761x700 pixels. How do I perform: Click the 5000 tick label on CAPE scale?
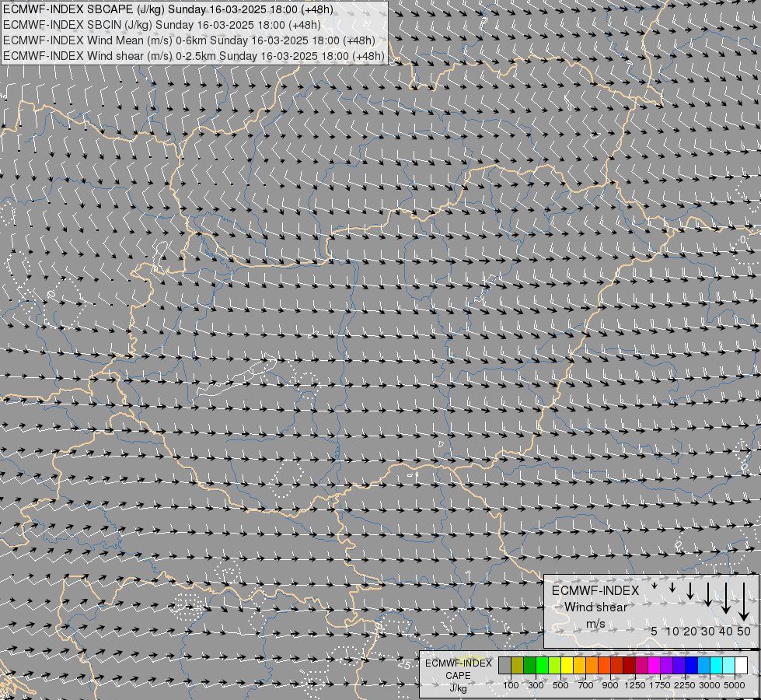735,685
